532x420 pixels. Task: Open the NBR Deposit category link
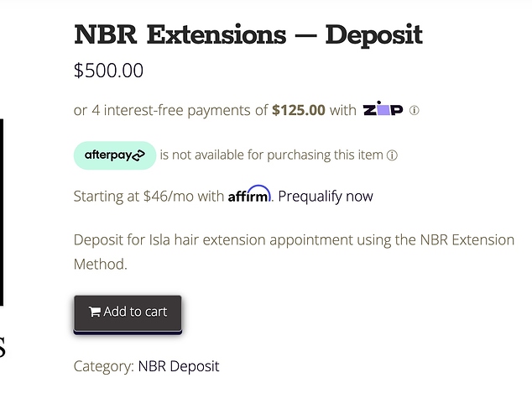tap(179, 366)
